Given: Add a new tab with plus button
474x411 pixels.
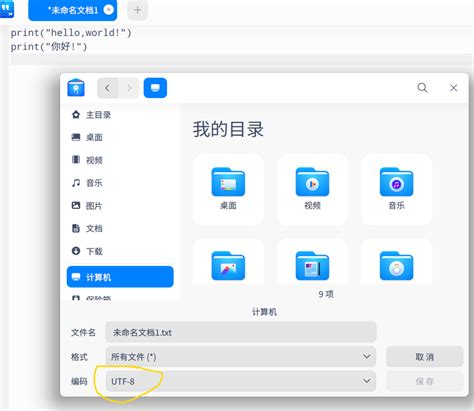Looking at the screenshot, I should tap(138, 10).
